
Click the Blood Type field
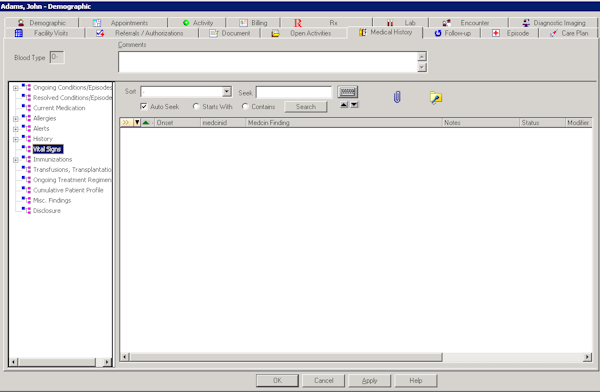57,57
